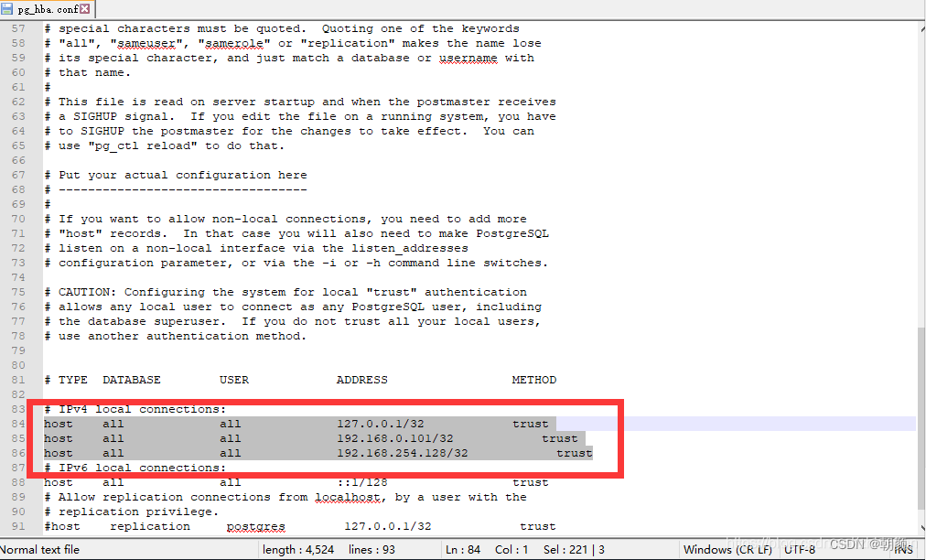Screen dimensions: 926x560
Task: Click 'Normal text file' in status bar
Action: [x=39, y=550]
